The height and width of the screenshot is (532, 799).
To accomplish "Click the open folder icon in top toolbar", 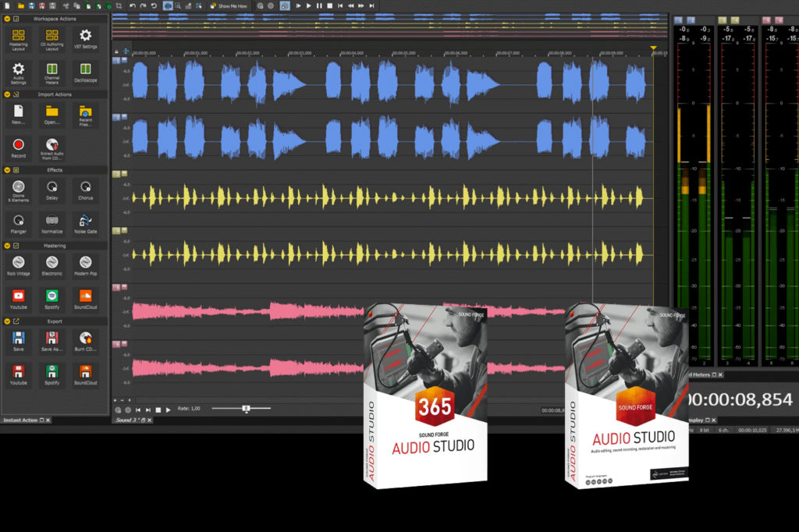I will pyautogui.click(x=21, y=5).
